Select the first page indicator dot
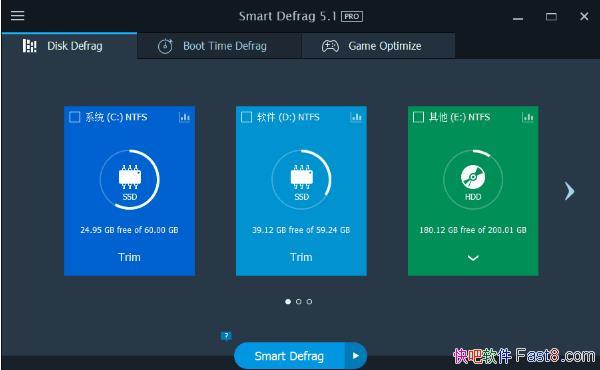The width and height of the screenshot is (600, 370). (x=288, y=302)
